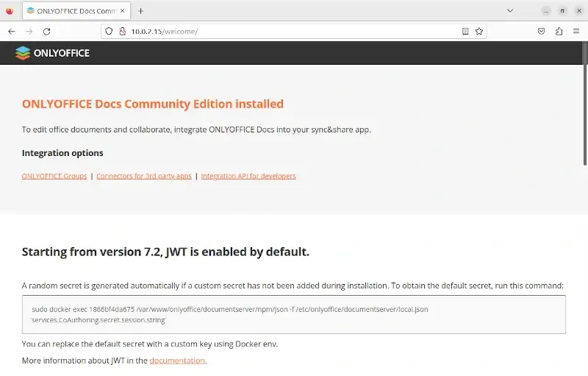
Task: Reload the current page
Action: [46, 32]
